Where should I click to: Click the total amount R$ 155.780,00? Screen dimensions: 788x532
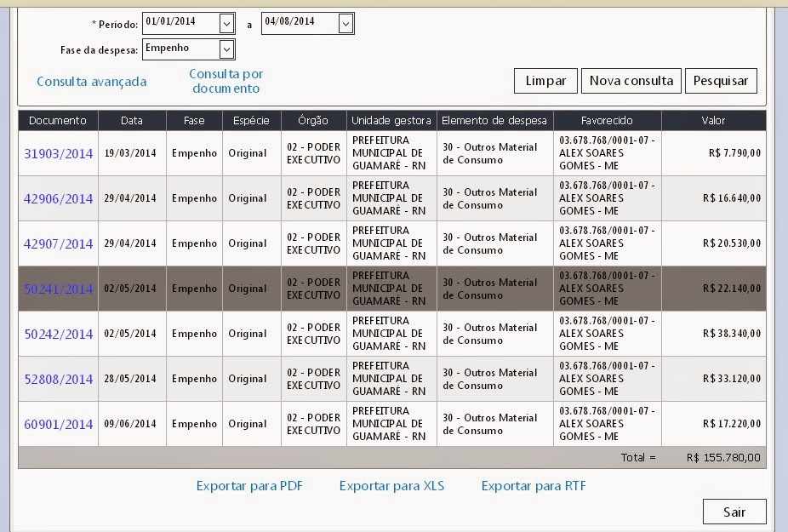(723, 458)
